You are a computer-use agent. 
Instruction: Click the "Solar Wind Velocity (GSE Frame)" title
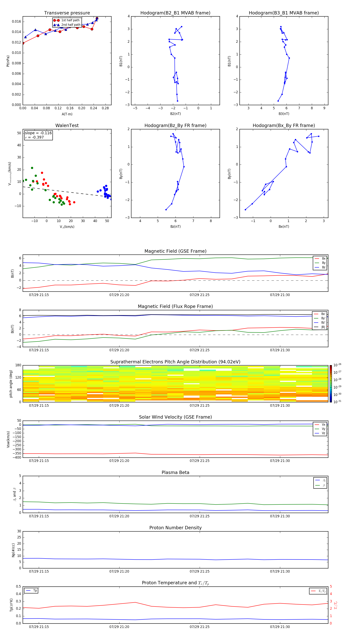(x=175, y=417)
